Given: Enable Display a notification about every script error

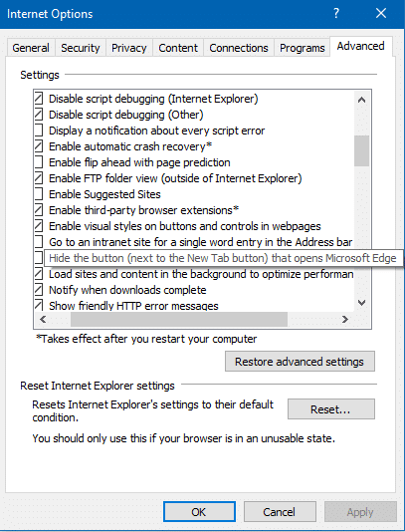Looking at the screenshot, I should (x=39, y=131).
